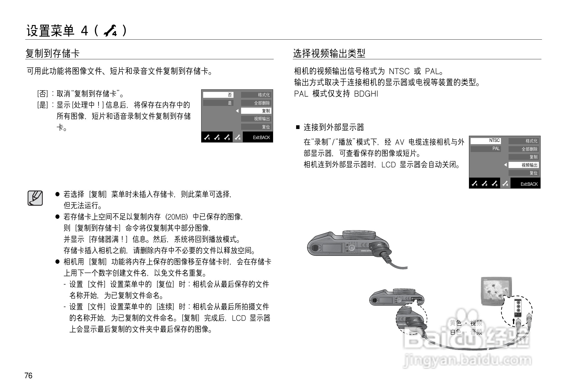This screenshot has width=567, height=392.
Task: Select PAL video output option
Action: click(496, 149)
